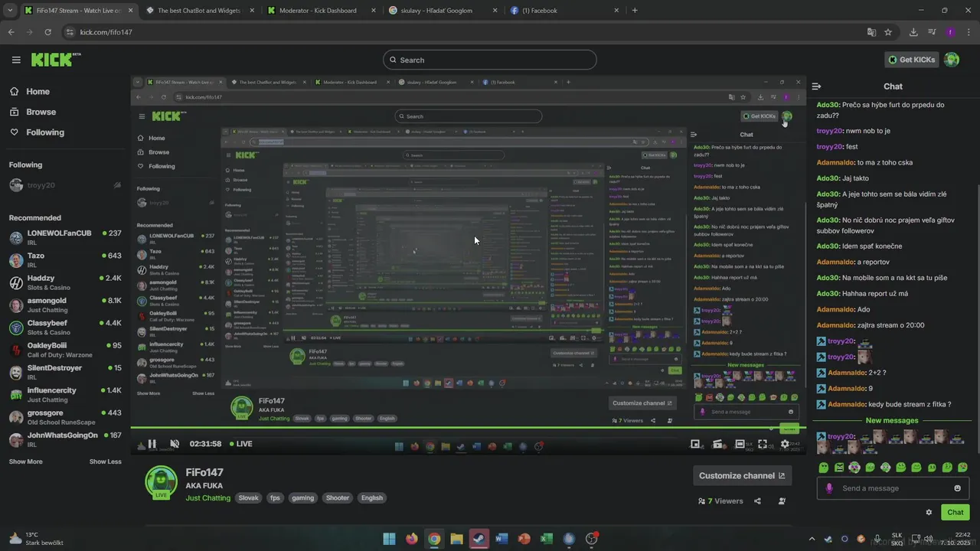Image resolution: width=980 pixels, height=551 pixels.
Task: Switch to the Facebook tab
Action: point(563,11)
